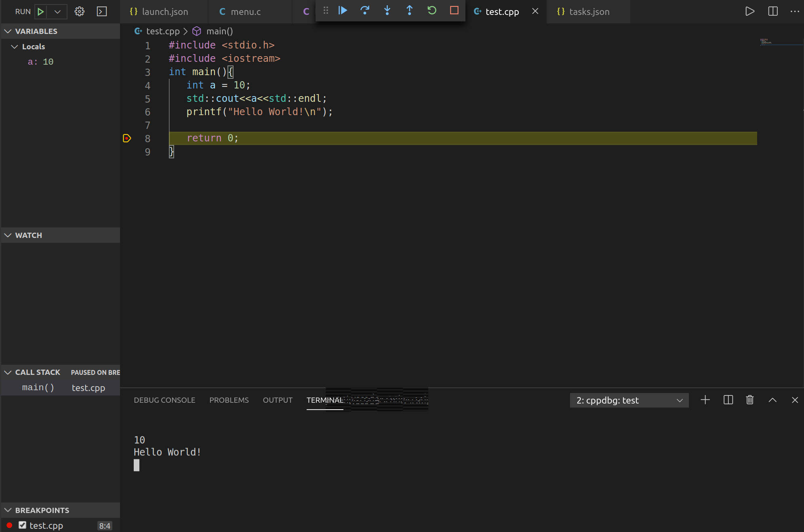Select main() frame in call stack
804x532 pixels.
pos(38,388)
